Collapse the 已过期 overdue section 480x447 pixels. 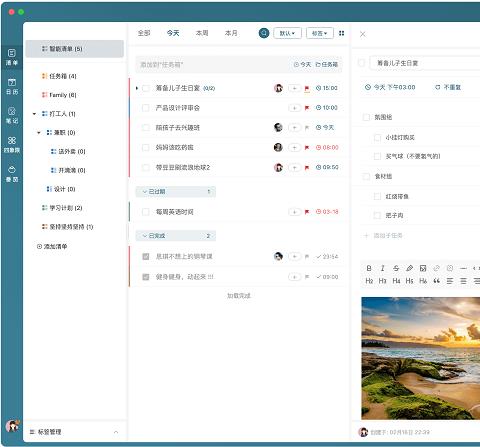pyautogui.click(x=176, y=191)
